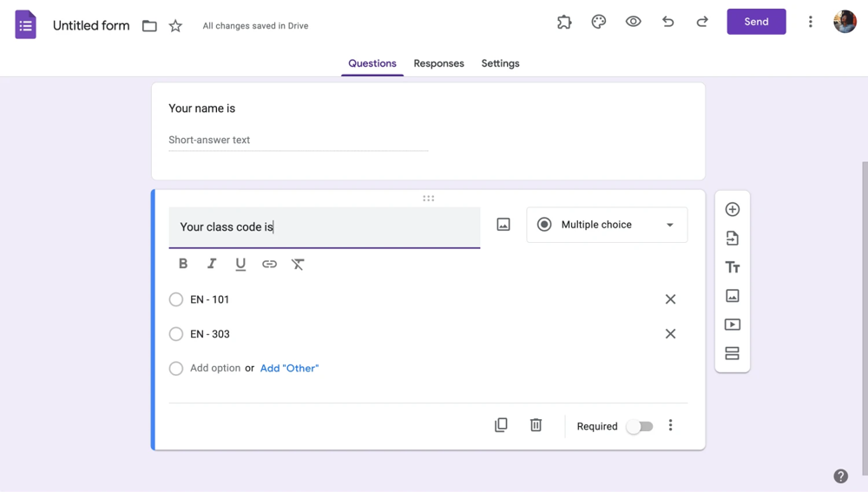Add a title and description block
This screenshot has height=492, width=868.
[732, 267]
